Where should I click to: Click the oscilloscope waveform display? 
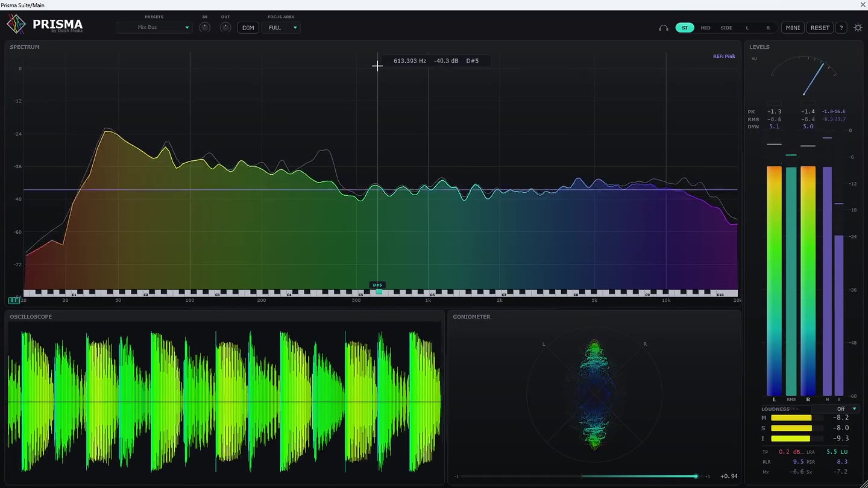(224, 402)
